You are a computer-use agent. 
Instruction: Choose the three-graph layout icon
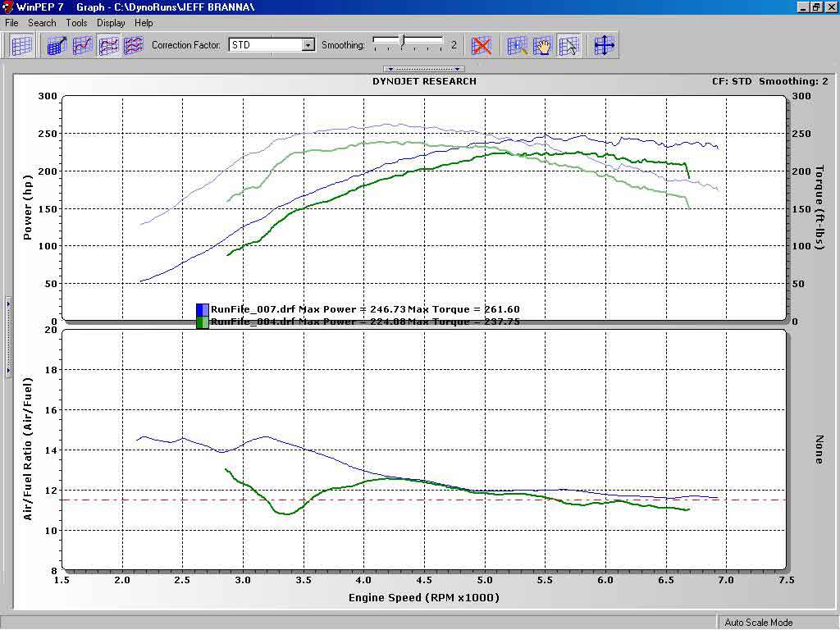[134, 46]
